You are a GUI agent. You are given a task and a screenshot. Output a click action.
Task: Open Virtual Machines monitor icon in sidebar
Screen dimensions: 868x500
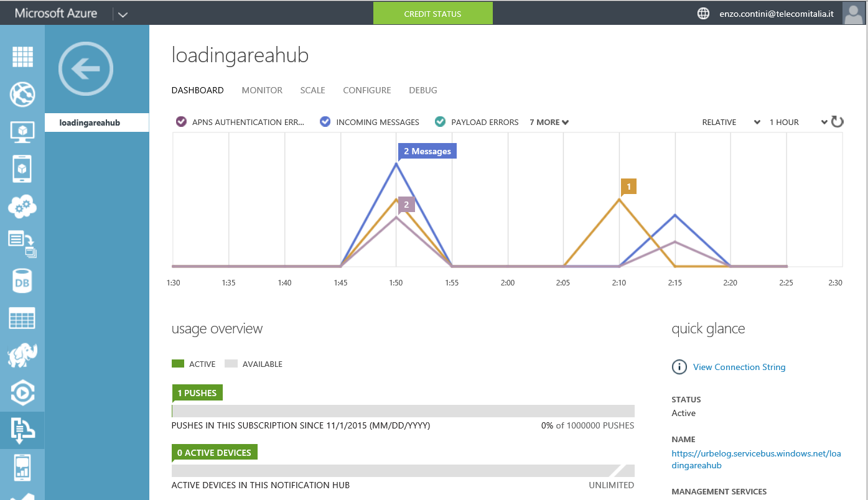(22, 131)
